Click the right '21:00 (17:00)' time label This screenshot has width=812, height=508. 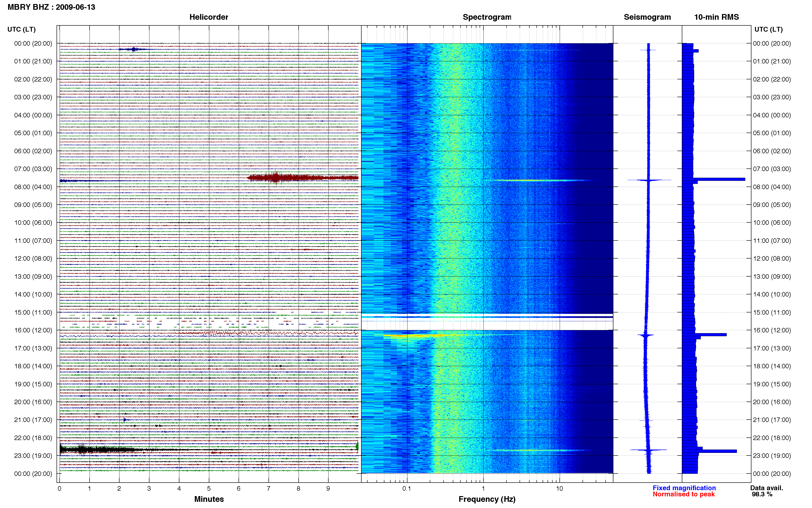[x=772, y=420]
